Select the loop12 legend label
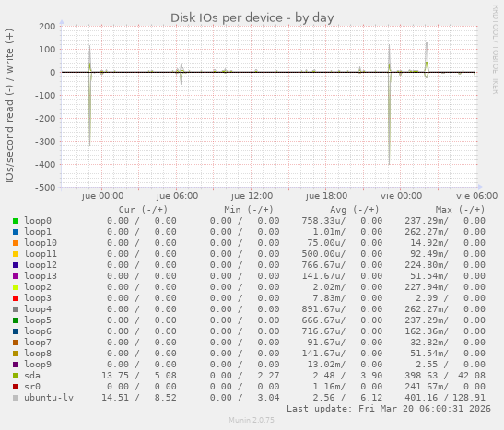 [41, 265]
